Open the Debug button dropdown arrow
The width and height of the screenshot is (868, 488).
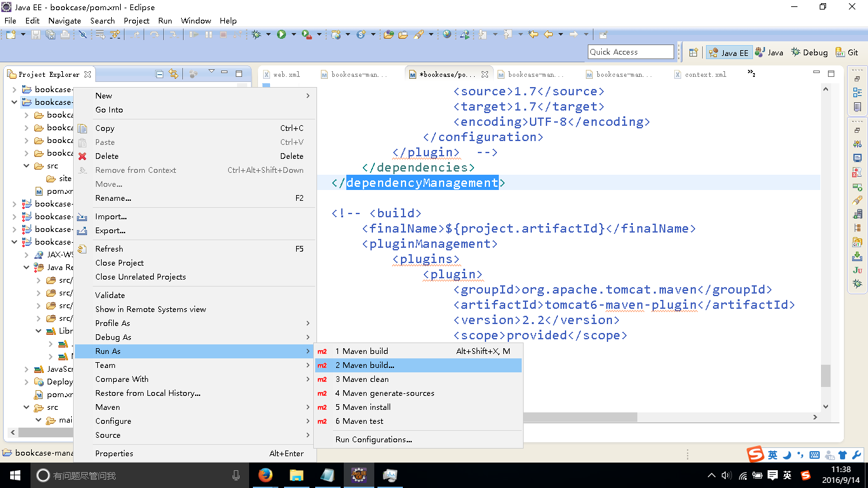(268, 34)
